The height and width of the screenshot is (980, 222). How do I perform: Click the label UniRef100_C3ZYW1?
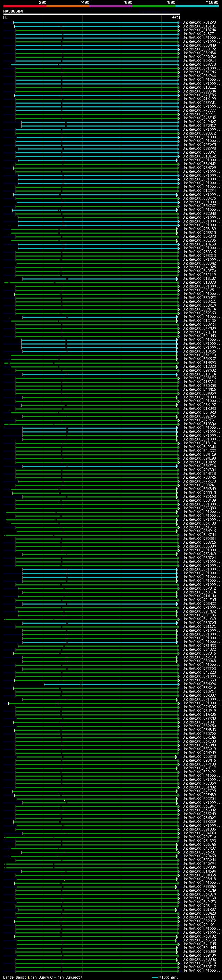199,103
